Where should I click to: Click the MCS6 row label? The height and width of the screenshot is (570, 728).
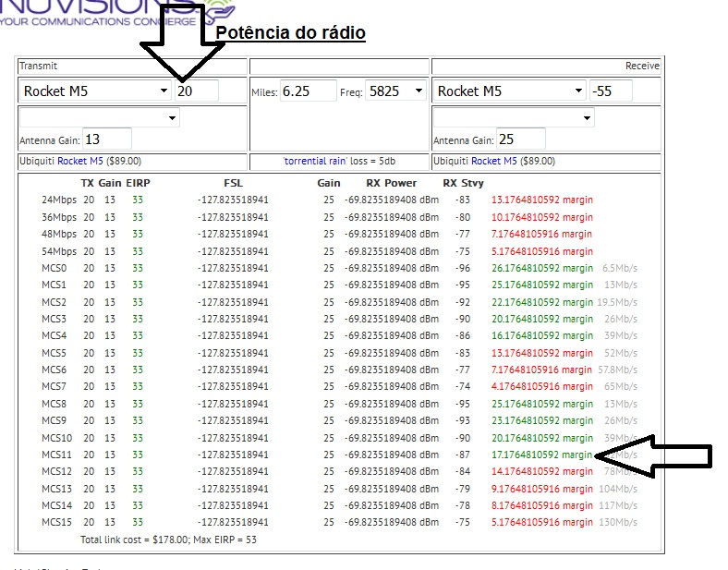click(x=54, y=370)
